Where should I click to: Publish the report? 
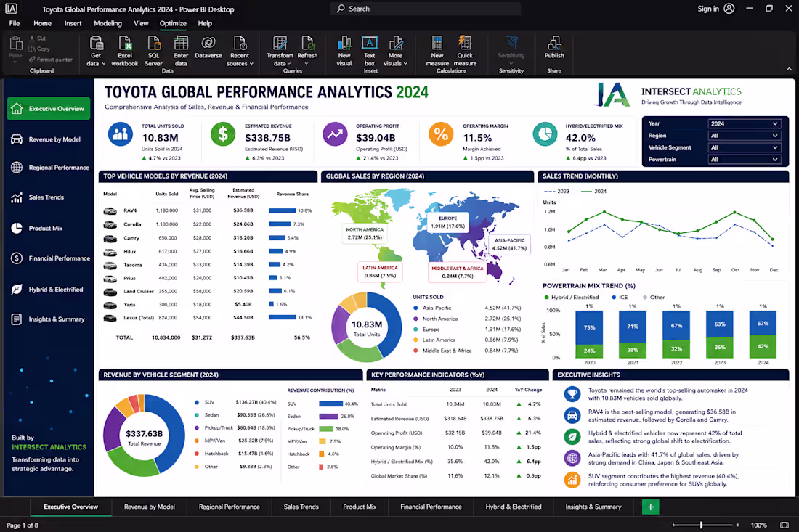click(554, 47)
